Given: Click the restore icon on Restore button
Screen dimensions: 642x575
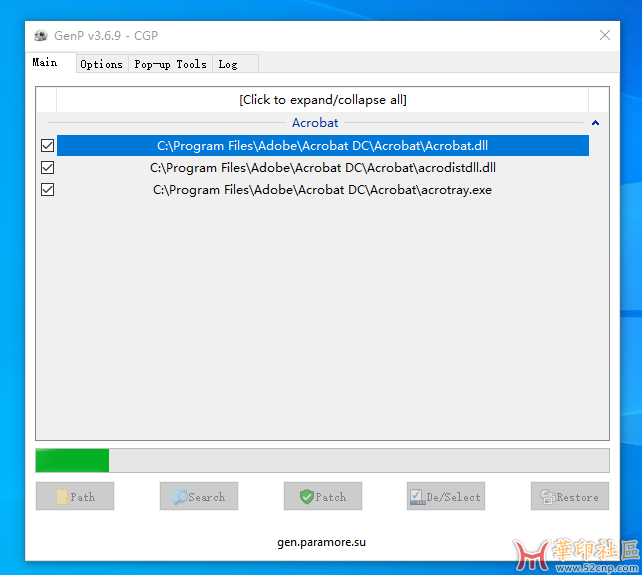Looking at the screenshot, I should pyautogui.click(x=547, y=497).
